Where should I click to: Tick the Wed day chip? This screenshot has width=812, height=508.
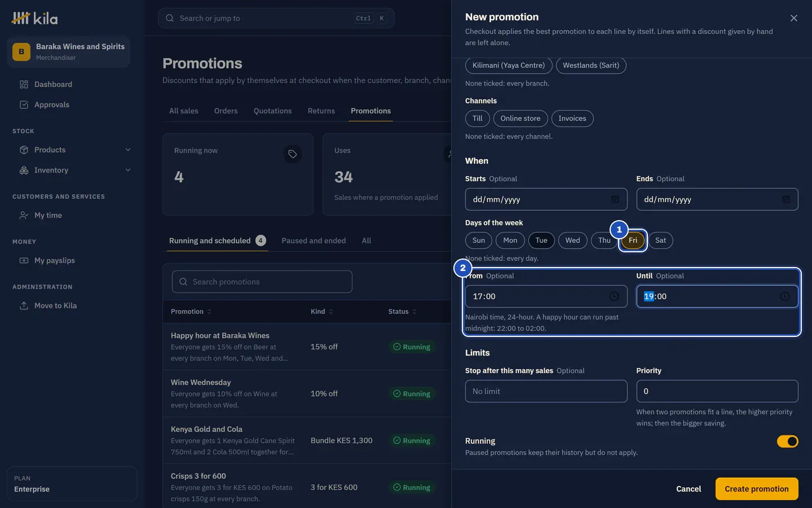(x=572, y=240)
